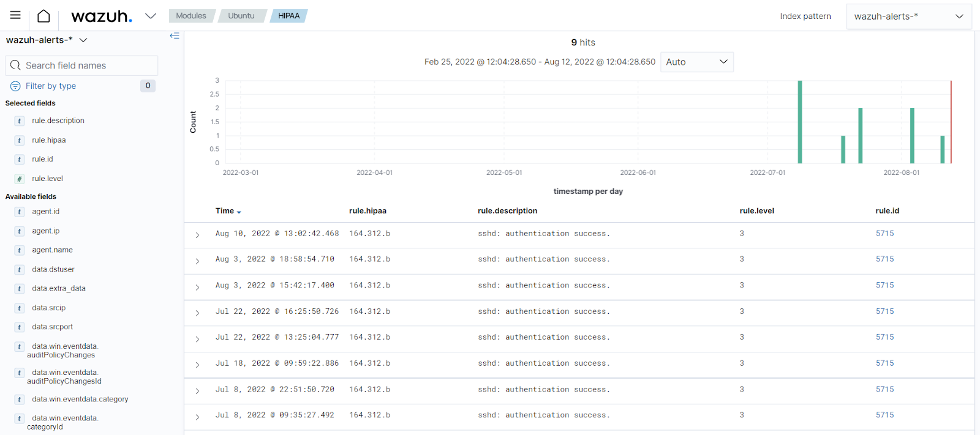Click the tallest green histogram bar
980x435 pixels.
coord(800,122)
